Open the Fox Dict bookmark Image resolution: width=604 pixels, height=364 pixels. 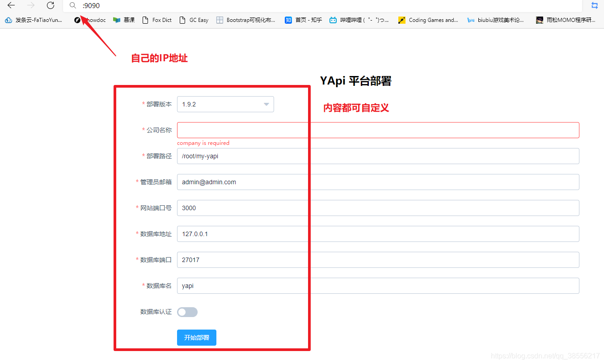coord(156,20)
